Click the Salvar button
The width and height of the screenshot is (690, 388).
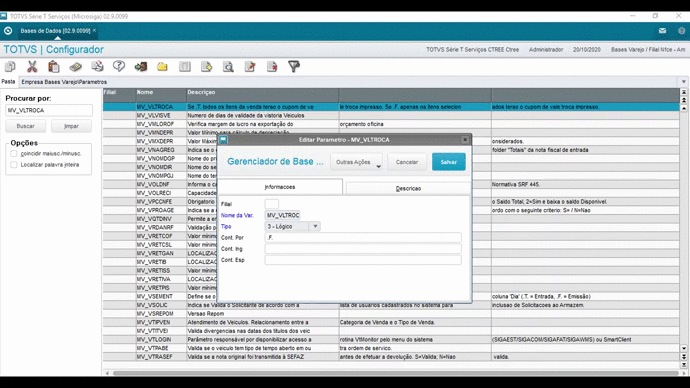point(448,162)
